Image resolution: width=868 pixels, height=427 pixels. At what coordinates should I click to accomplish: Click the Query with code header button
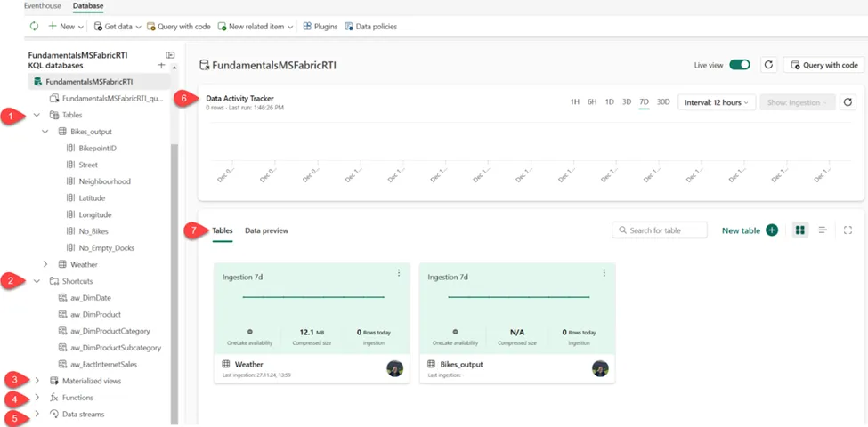pos(823,65)
